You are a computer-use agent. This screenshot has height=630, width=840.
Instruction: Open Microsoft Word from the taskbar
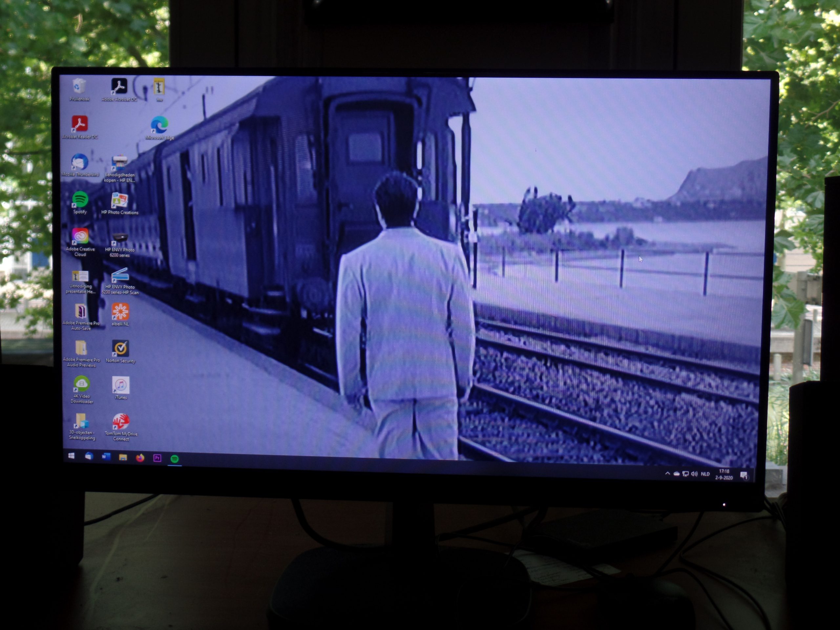[106, 456]
